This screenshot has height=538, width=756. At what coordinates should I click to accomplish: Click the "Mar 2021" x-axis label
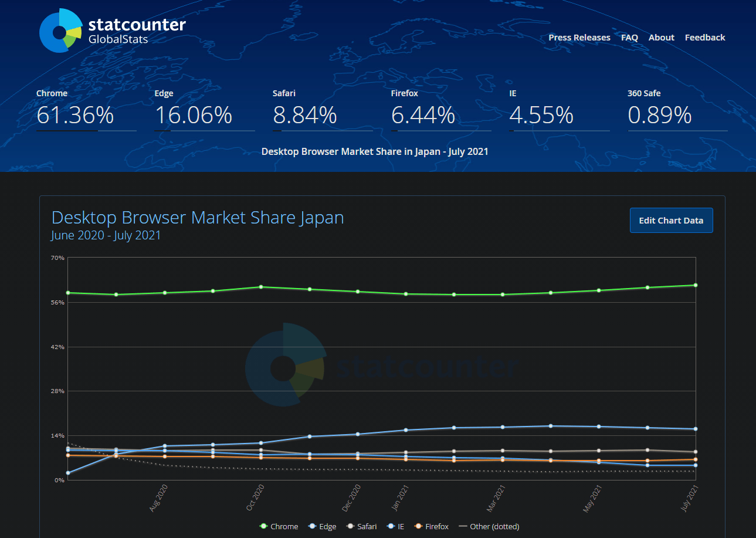pyautogui.click(x=497, y=498)
